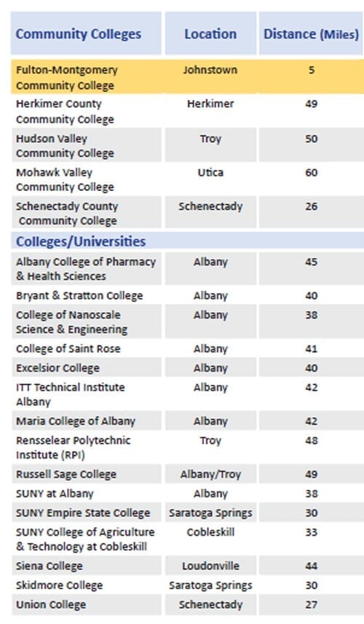This screenshot has width=364, height=624.
Task: Click the Albany/Troy location cell
Action: click(x=210, y=474)
